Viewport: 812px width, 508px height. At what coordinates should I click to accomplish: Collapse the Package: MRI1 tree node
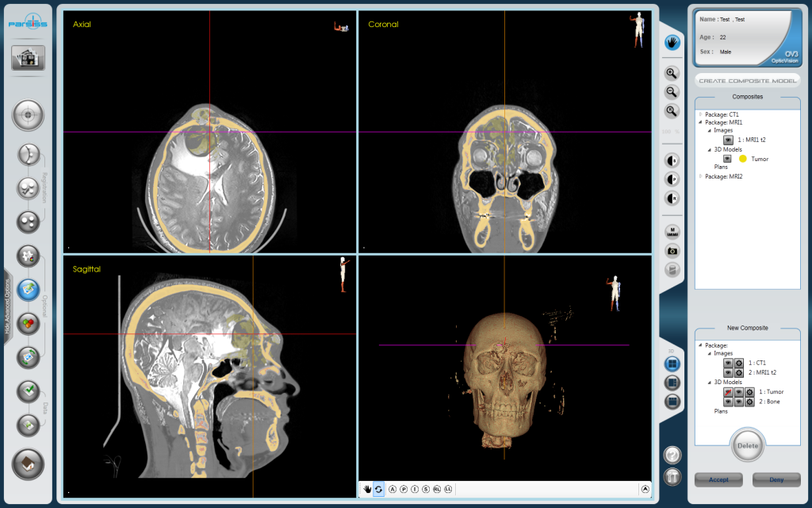700,121
